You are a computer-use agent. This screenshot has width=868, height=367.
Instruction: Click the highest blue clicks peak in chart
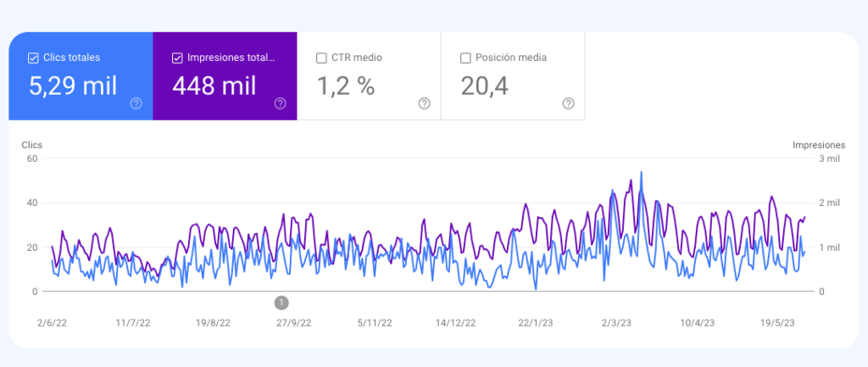641,173
